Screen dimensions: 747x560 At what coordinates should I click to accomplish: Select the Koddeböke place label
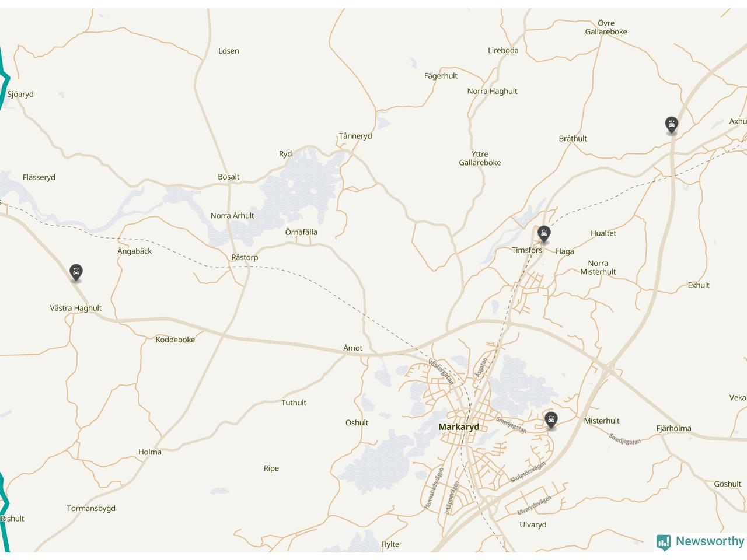point(175,339)
